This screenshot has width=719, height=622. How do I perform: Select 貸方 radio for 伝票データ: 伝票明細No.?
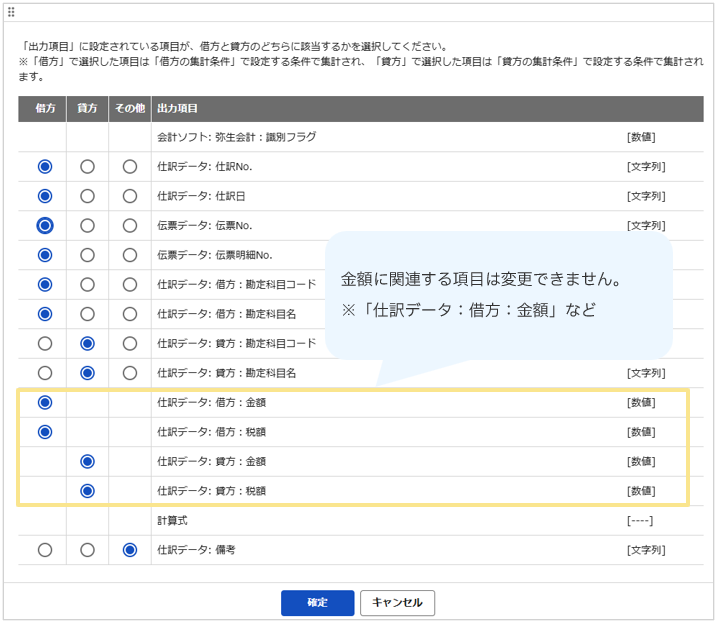point(87,255)
